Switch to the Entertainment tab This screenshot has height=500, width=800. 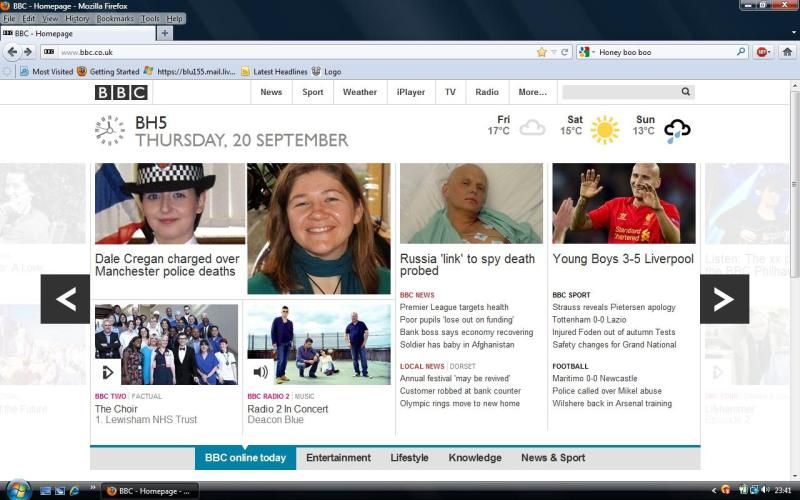click(x=338, y=458)
